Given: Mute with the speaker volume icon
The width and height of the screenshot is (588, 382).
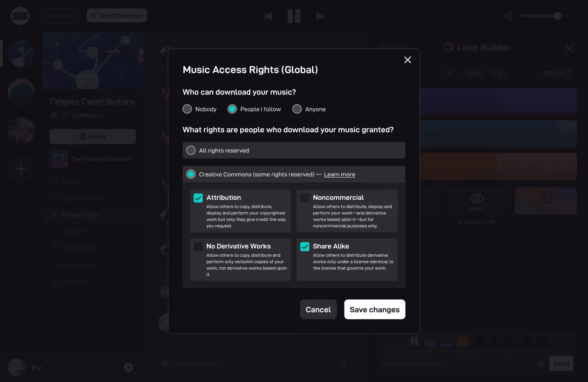Looking at the screenshot, I should click(509, 16).
